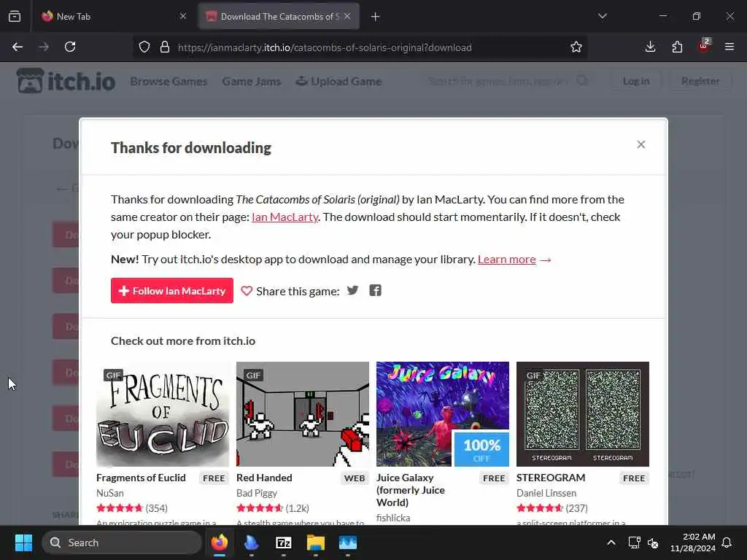Click the Windows taskbar Search box
The width and height of the screenshot is (747, 560).
[123, 542]
